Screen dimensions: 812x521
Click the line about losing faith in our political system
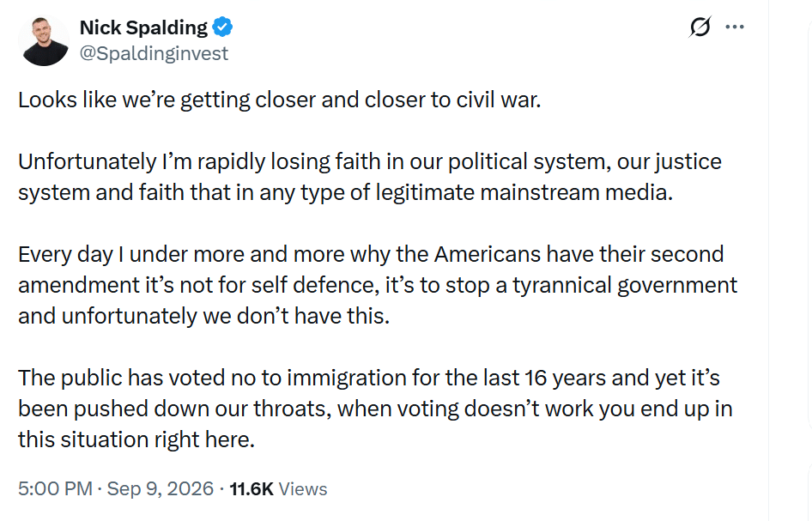pos(370,161)
